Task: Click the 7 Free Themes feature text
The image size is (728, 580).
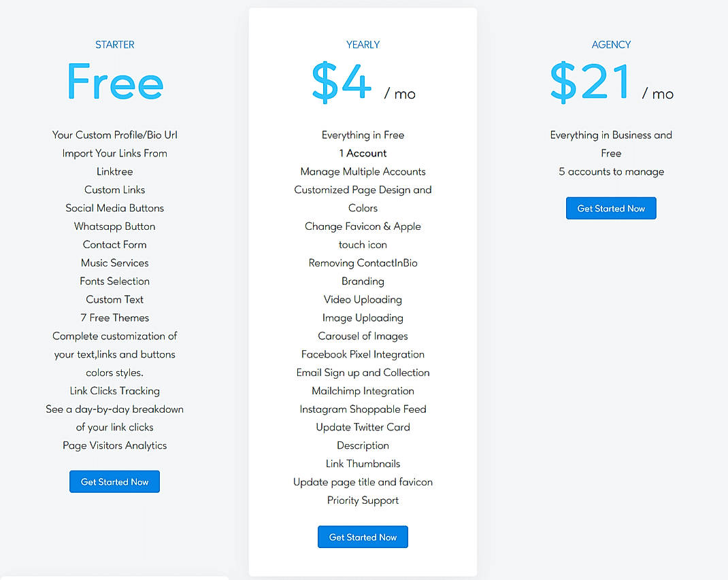Action: click(x=114, y=318)
